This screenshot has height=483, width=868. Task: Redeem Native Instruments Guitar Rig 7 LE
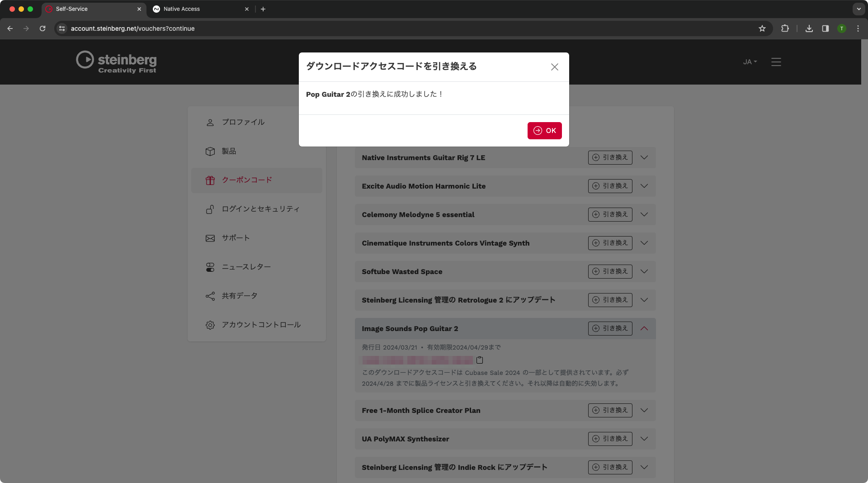tap(610, 157)
